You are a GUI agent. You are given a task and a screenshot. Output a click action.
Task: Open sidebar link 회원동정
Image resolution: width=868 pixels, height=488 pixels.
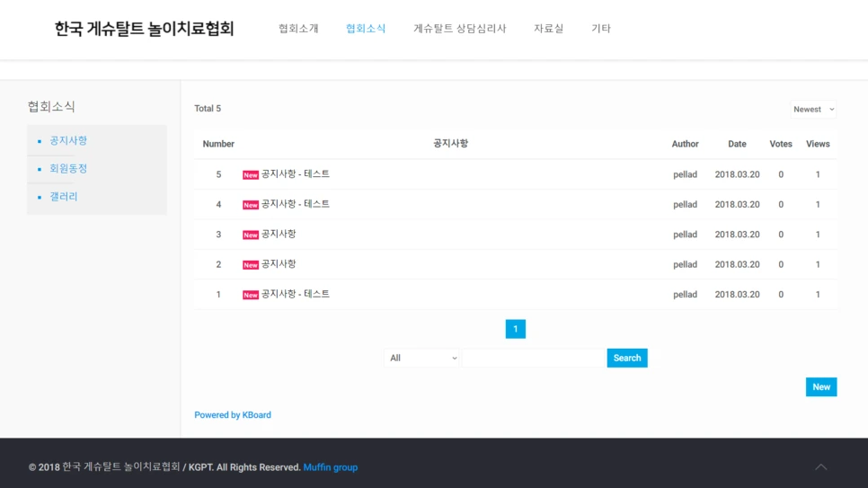click(x=68, y=168)
